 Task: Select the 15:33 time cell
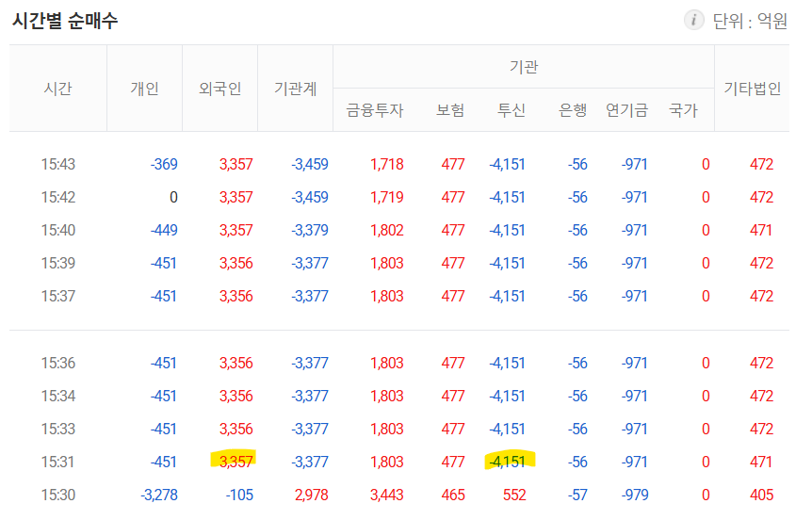coord(58,429)
